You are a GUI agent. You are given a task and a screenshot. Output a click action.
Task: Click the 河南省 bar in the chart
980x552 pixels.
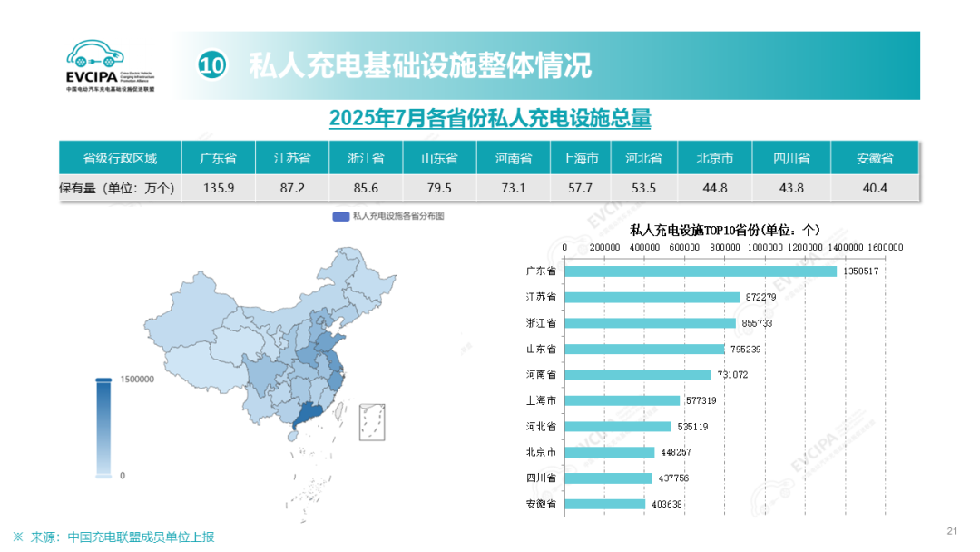(638, 375)
